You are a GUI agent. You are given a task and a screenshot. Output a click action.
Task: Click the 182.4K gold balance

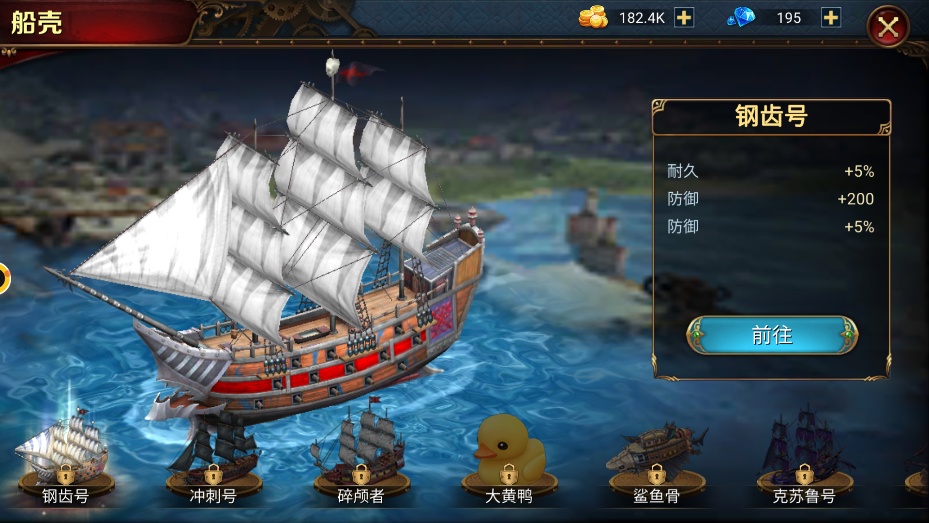point(642,18)
